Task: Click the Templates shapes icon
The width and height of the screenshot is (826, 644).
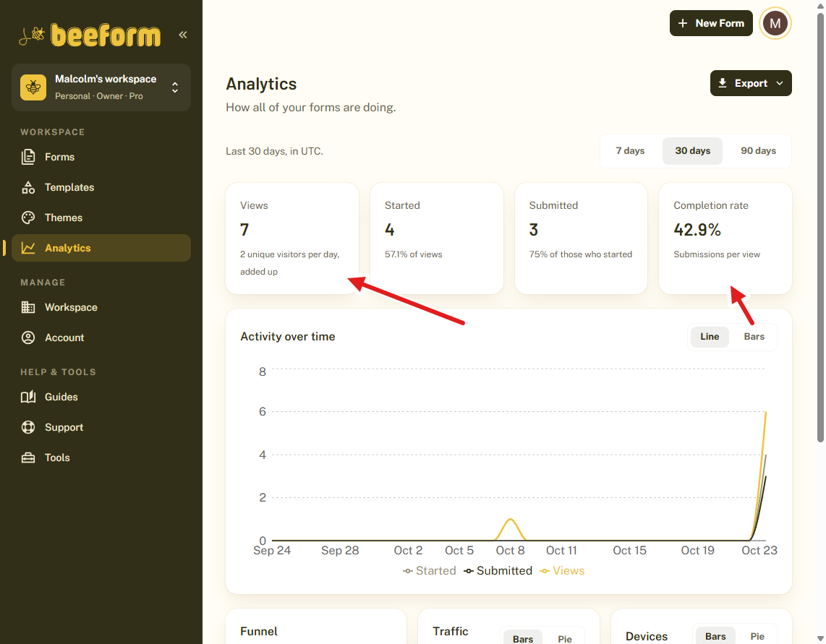Action: (28, 187)
